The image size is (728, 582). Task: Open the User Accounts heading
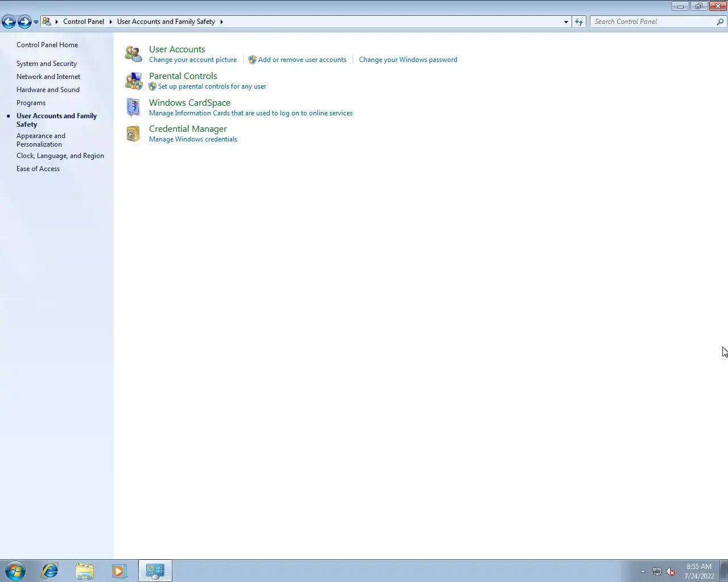[177, 49]
